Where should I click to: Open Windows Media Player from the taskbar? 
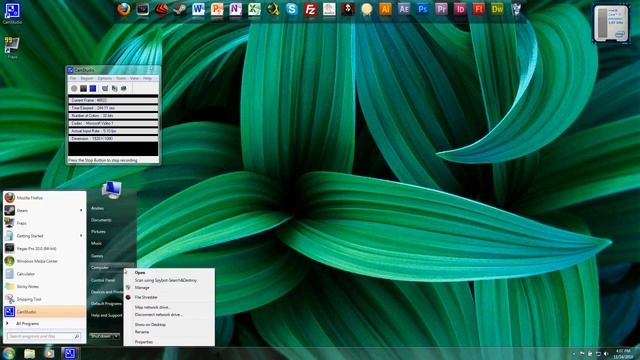(x=49, y=353)
